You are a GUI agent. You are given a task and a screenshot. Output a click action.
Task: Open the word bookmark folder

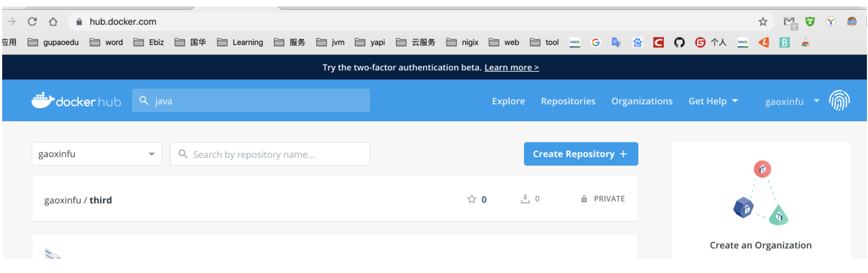click(x=106, y=42)
